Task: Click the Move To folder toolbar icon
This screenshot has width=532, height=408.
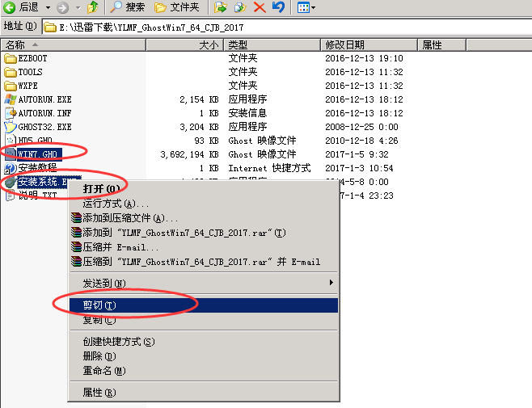Action: click(x=220, y=7)
